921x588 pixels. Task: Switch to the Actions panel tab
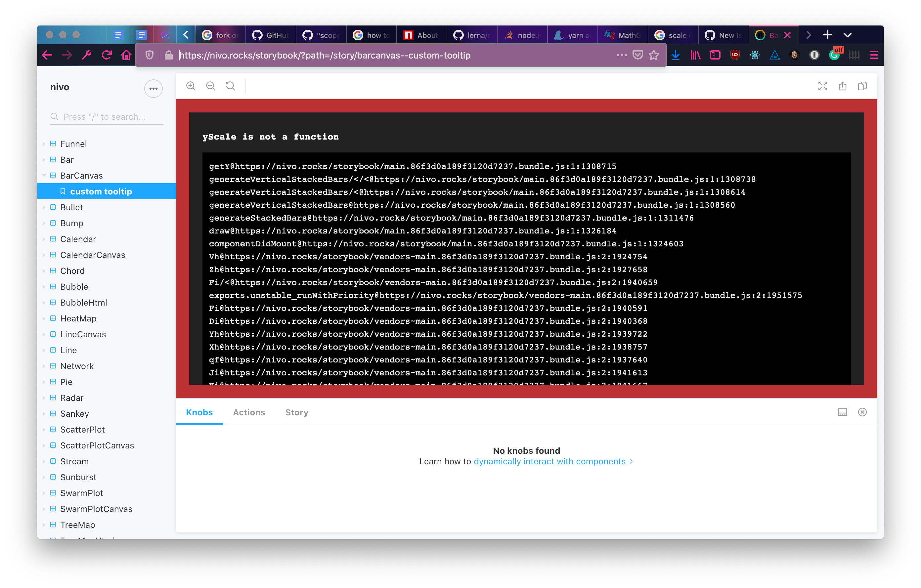tap(249, 412)
